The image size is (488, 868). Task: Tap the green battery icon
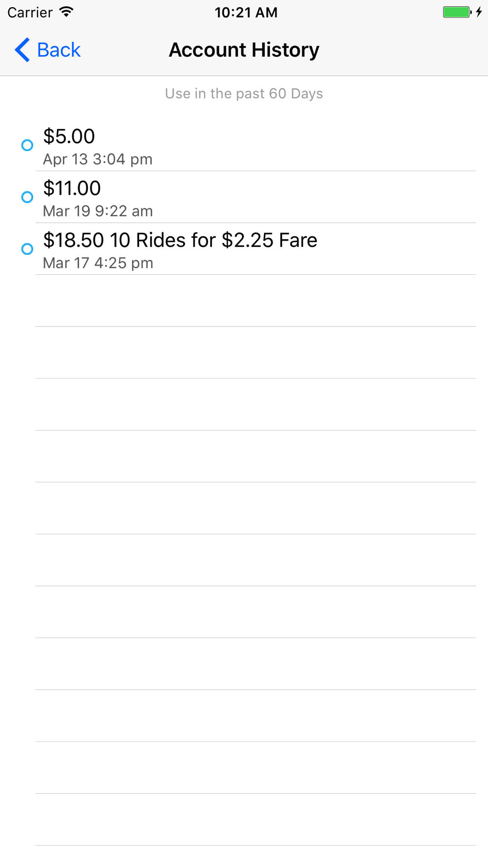tap(456, 12)
